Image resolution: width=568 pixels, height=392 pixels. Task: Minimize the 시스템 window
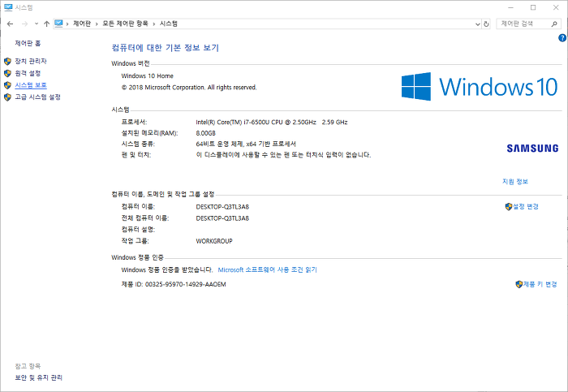tap(511, 7)
